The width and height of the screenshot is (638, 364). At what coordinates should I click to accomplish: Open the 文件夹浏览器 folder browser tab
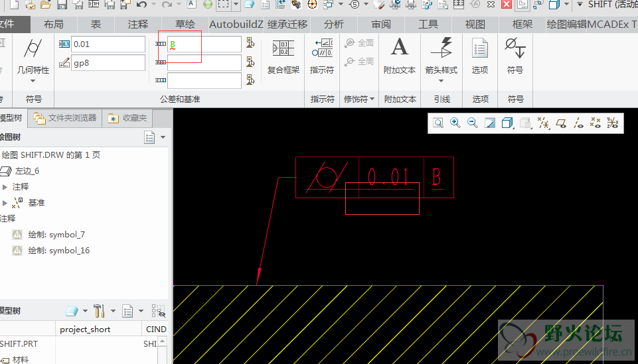65,118
